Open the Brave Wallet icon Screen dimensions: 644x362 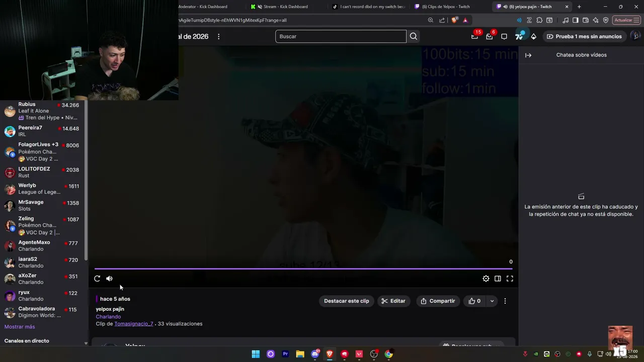(x=586, y=20)
